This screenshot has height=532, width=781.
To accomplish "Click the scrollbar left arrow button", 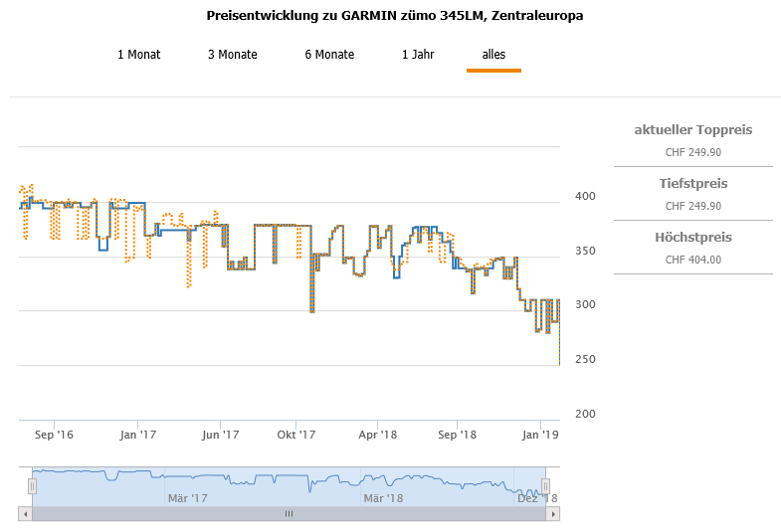I will (x=25, y=514).
